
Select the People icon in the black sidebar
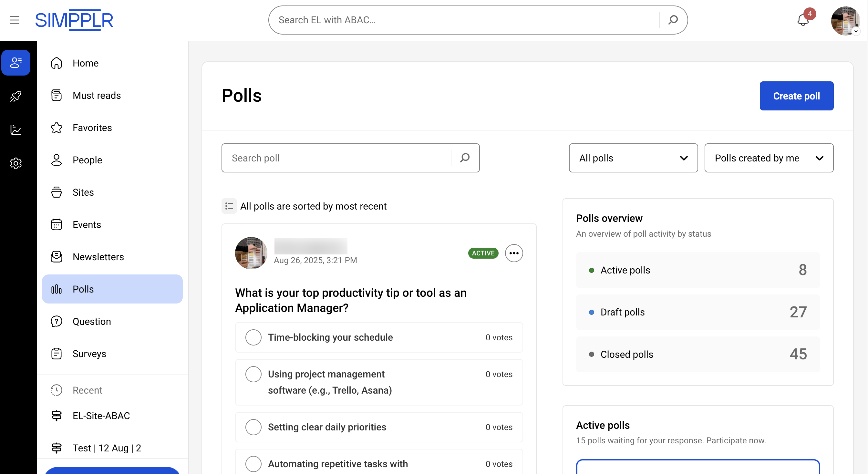click(16, 62)
